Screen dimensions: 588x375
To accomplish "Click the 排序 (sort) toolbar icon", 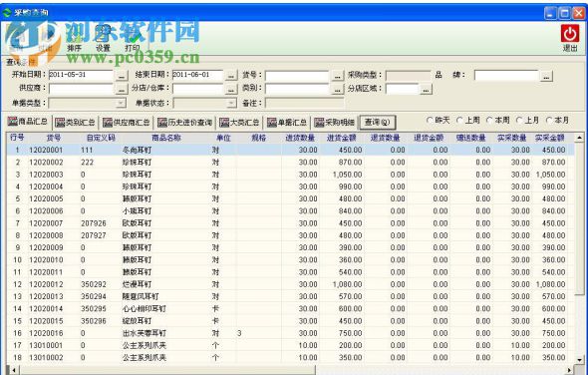I will pos(74,39).
